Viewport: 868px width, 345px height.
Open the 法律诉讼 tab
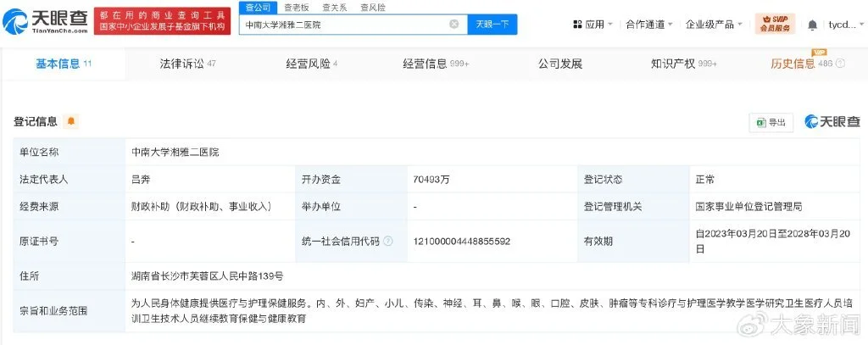coord(187,64)
